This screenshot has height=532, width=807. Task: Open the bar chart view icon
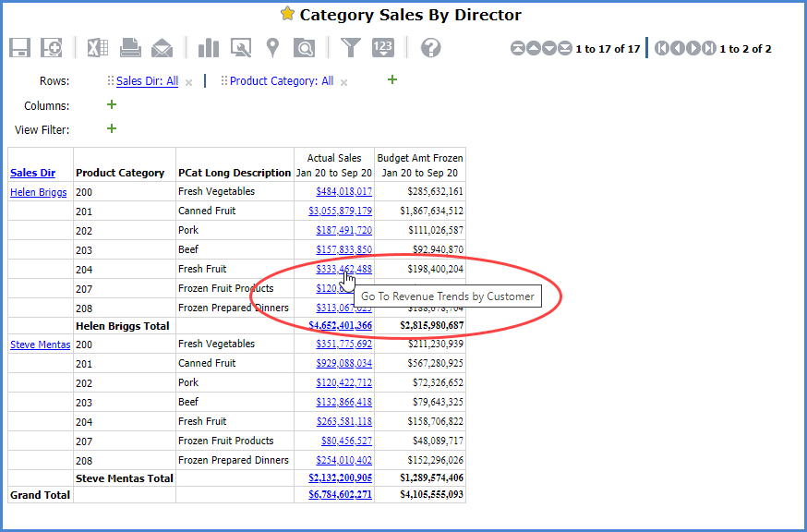coord(209,48)
